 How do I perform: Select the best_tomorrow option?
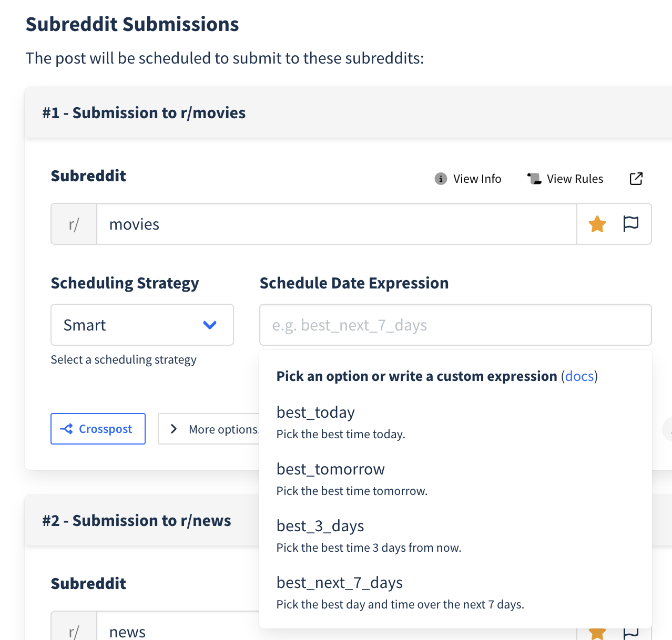point(455,479)
